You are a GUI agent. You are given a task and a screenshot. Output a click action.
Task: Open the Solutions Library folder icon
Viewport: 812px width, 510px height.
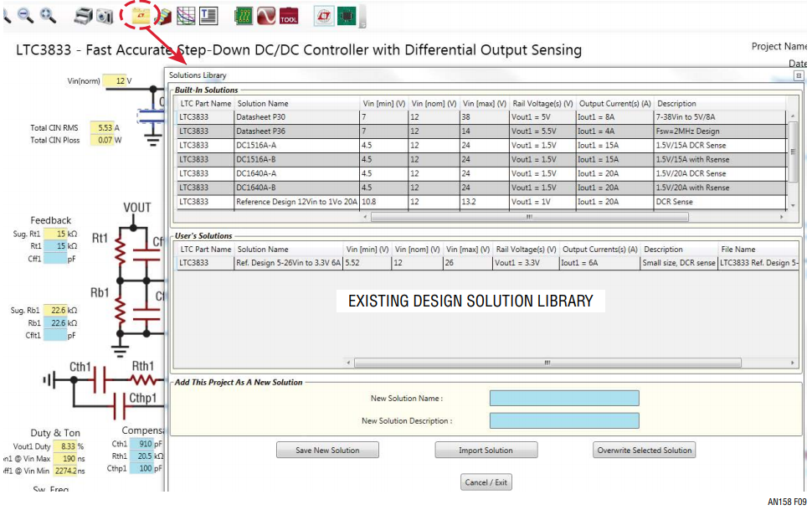(141, 16)
